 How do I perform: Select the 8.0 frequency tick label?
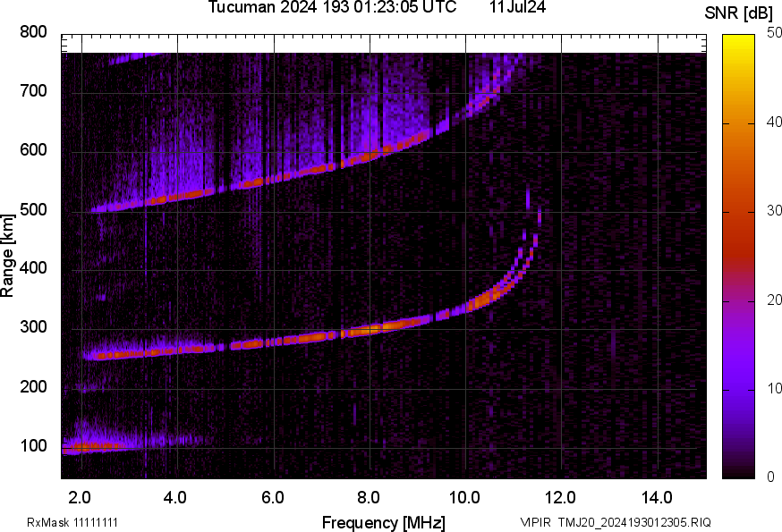coord(369,497)
